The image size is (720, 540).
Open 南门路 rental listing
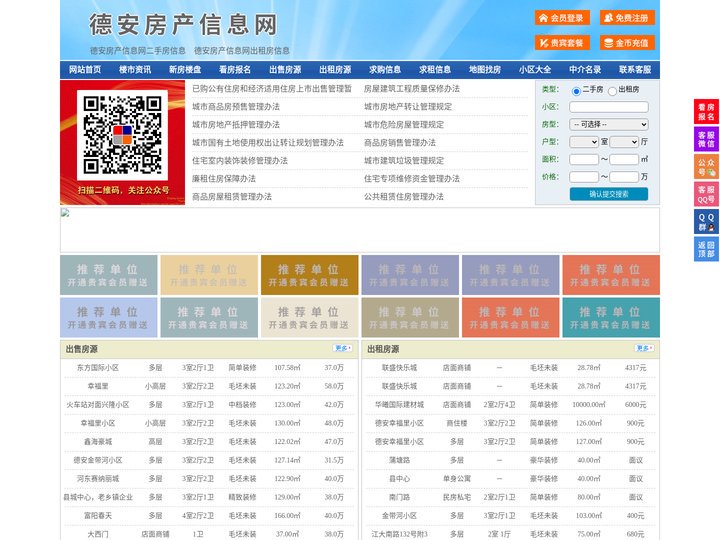[399, 497]
